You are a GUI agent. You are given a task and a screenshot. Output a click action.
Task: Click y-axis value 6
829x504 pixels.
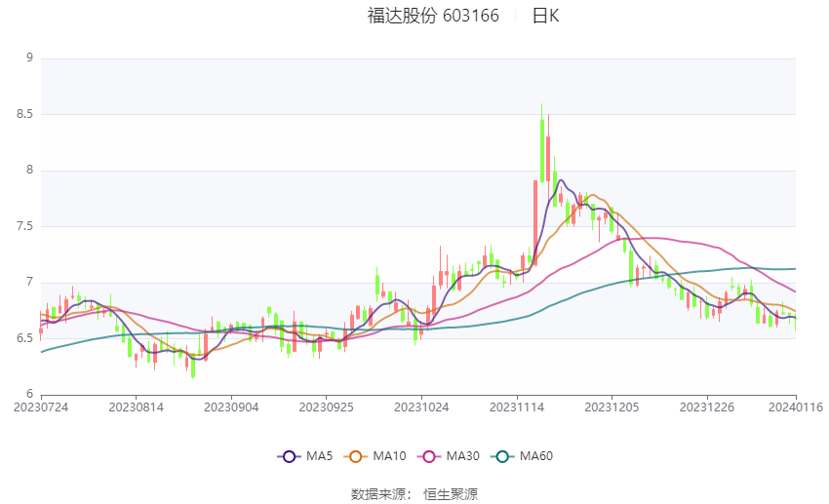tap(29, 394)
